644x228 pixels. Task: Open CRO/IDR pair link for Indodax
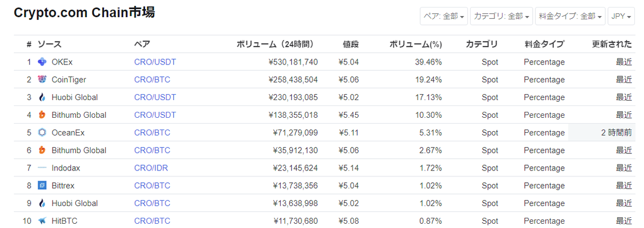point(151,168)
